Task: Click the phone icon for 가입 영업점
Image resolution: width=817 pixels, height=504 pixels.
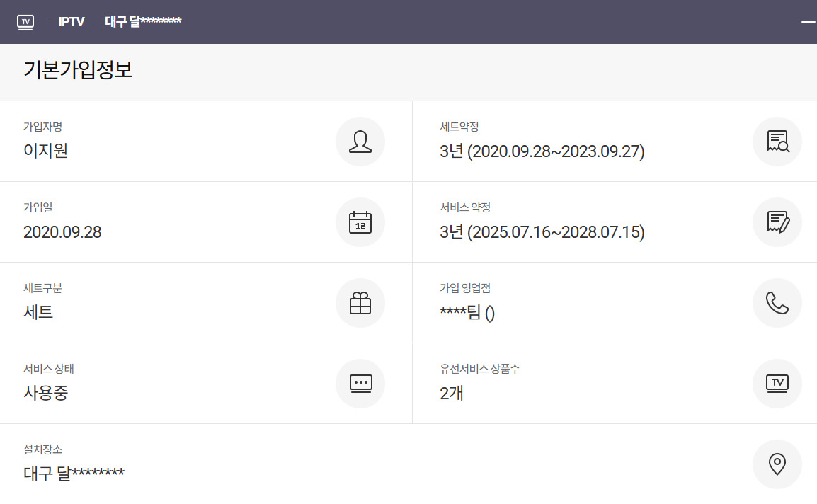Action: [777, 303]
